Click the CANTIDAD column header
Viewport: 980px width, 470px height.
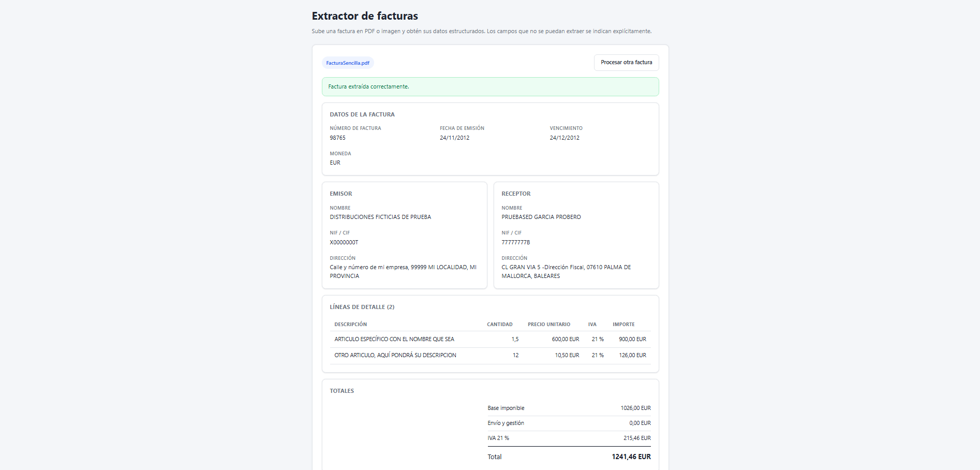coord(499,325)
